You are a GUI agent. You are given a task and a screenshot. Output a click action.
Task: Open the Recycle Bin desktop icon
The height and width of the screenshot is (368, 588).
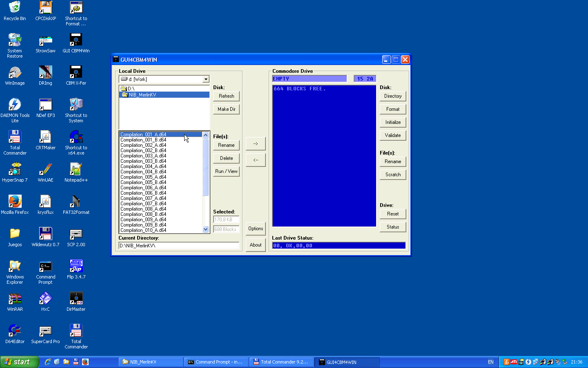pyautogui.click(x=15, y=11)
